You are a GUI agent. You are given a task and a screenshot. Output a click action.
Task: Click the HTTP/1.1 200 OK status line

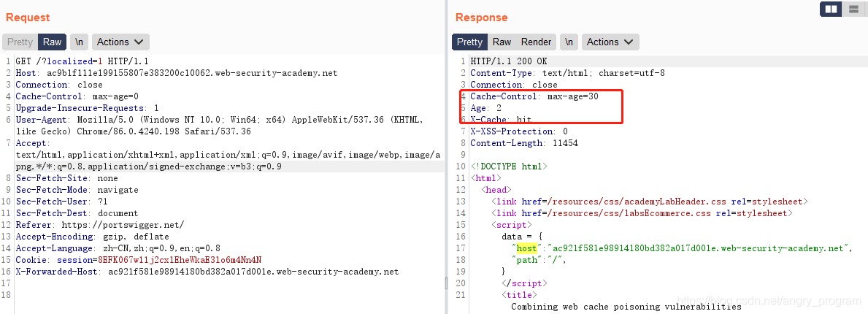pos(509,61)
